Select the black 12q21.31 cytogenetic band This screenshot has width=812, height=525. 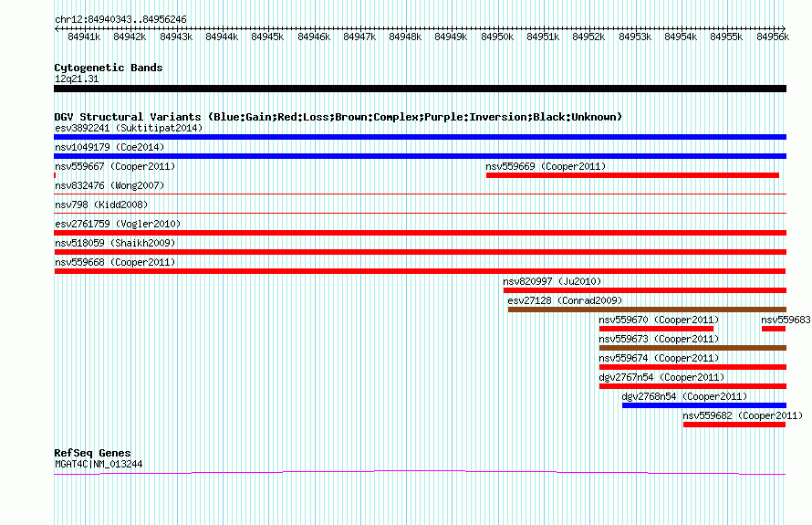point(420,89)
